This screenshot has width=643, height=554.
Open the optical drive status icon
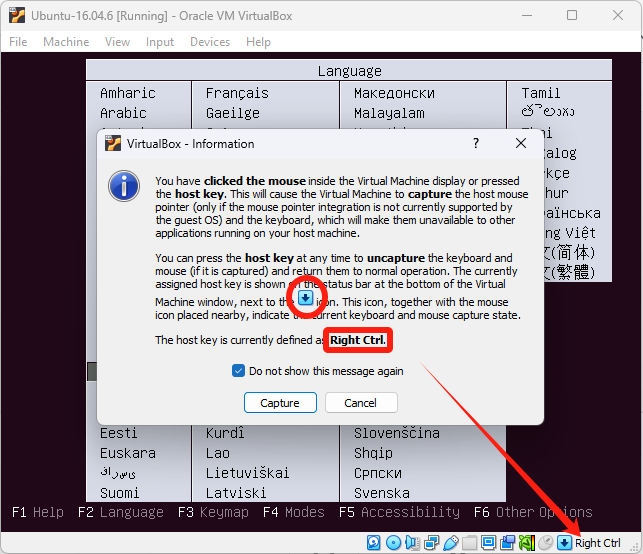tap(394, 543)
